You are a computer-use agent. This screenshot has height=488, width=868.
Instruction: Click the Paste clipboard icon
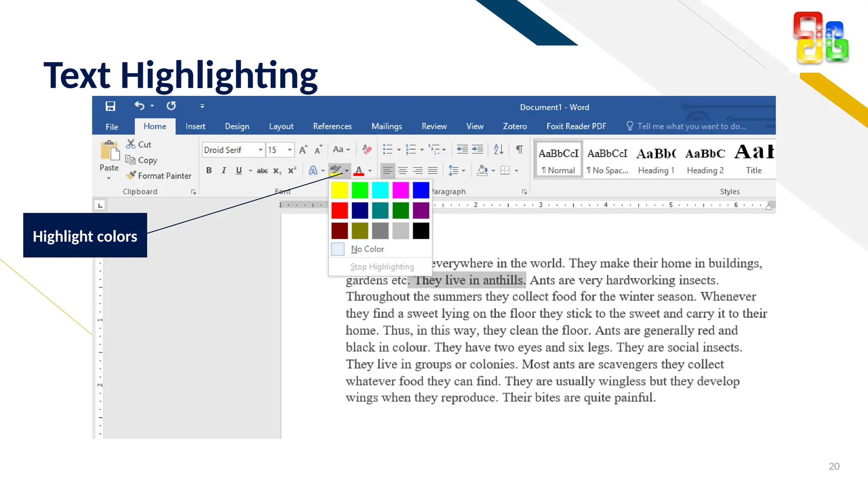click(x=109, y=151)
